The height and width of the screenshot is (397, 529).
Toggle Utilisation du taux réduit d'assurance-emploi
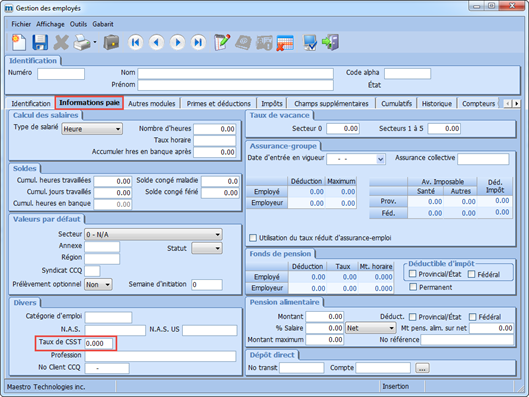pyautogui.click(x=253, y=238)
